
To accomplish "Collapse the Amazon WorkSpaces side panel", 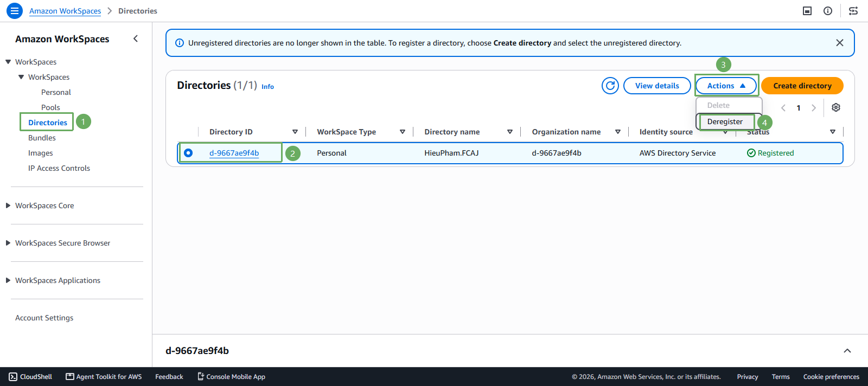I will 136,38.
